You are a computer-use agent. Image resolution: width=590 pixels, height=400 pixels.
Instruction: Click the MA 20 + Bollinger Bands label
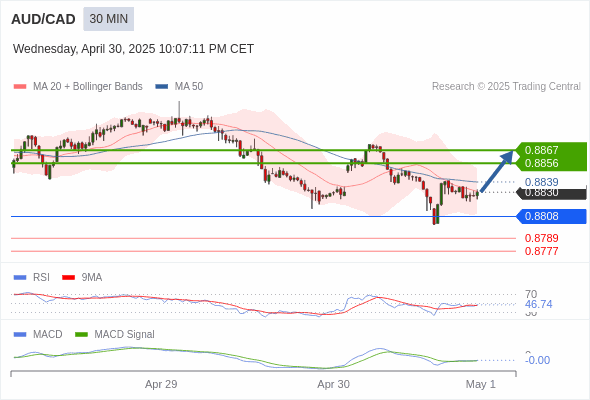88,87
